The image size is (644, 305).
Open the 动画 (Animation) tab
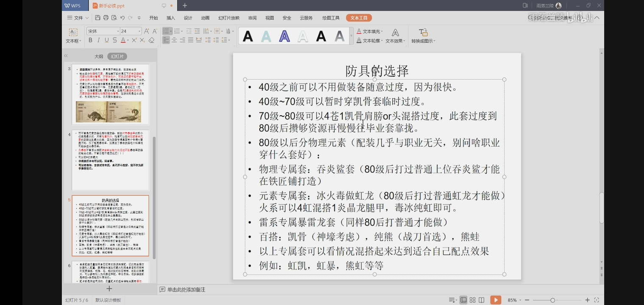(205, 18)
